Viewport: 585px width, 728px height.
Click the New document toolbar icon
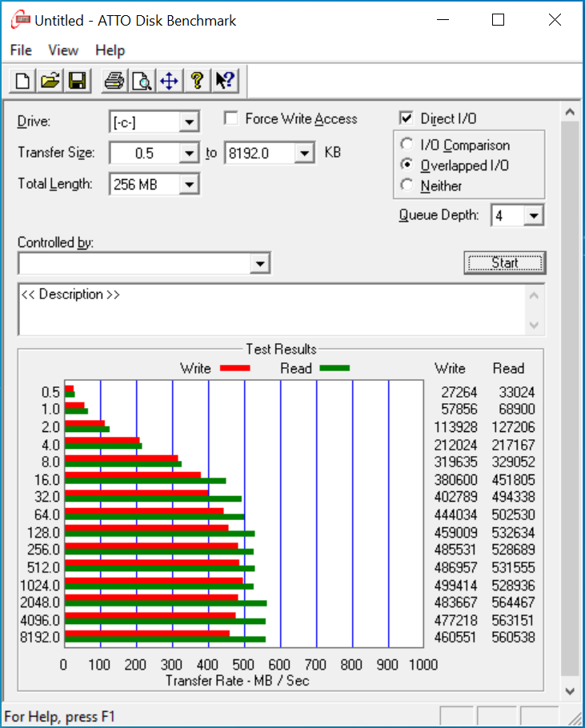22,82
